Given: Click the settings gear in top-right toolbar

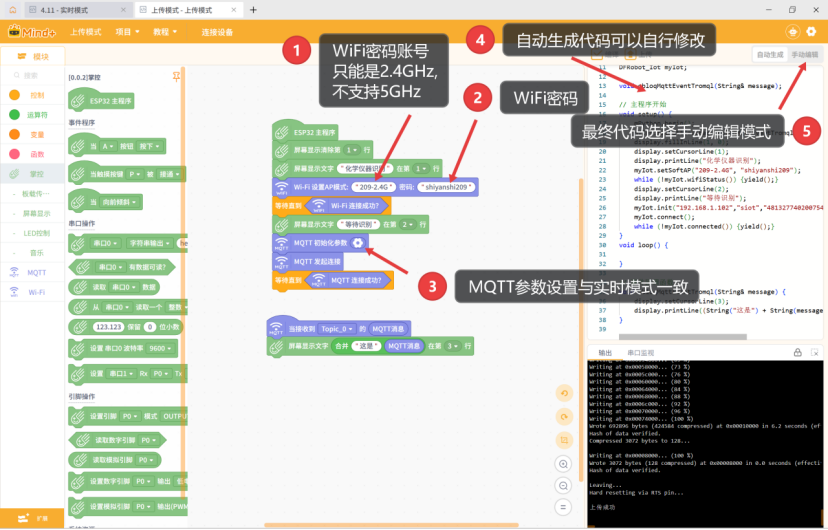Looking at the screenshot, I should click(x=792, y=32).
